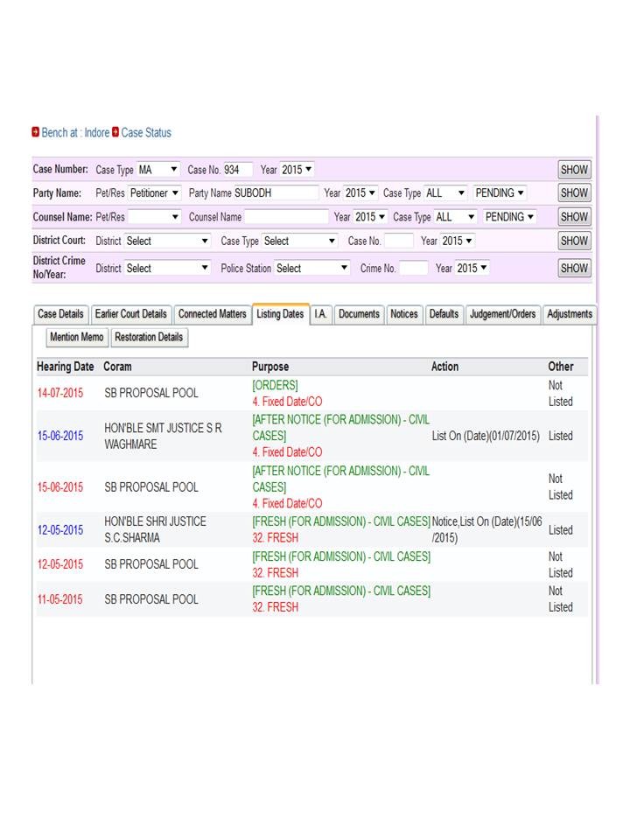Click HON'BLE SHRI JUSTICE S.C.SHARMA coram
The width and height of the screenshot is (630, 840).
pos(156,530)
